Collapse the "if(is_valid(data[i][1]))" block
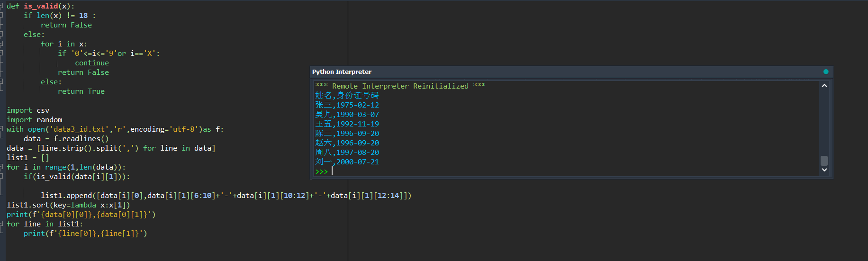Screen dimensions: 868x261 (x=1, y=177)
